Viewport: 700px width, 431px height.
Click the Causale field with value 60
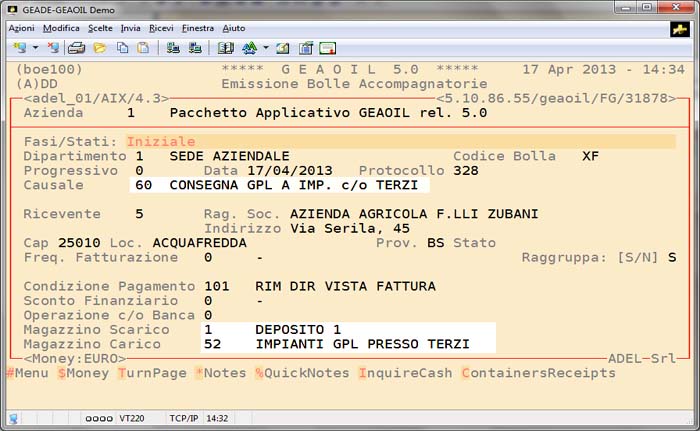141,185
